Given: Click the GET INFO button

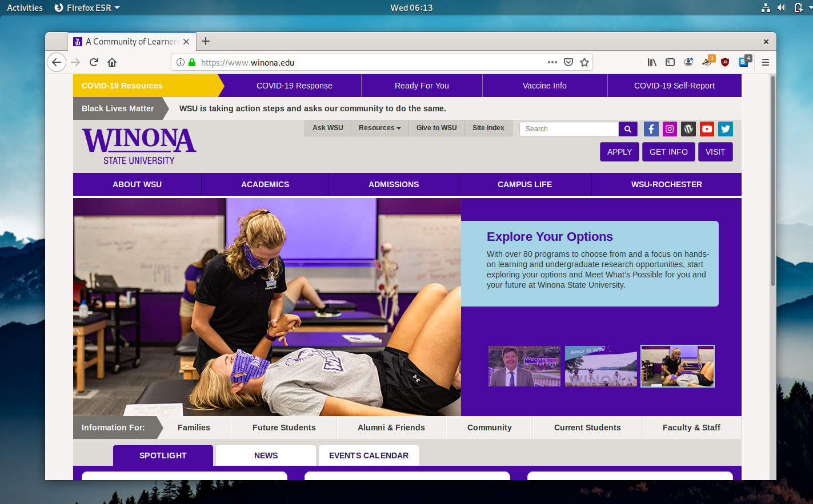Looking at the screenshot, I should click(x=668, y=152).
